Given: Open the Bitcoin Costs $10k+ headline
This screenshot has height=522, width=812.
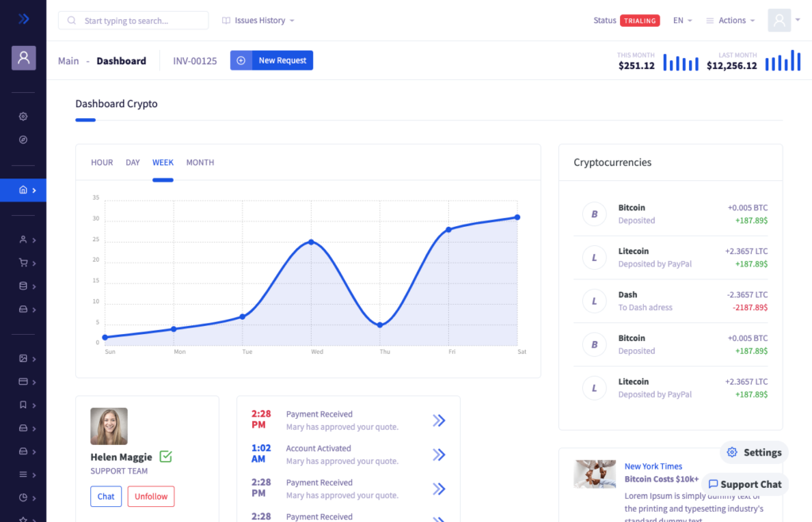Looking at the screenshot, I should point(661,479).
